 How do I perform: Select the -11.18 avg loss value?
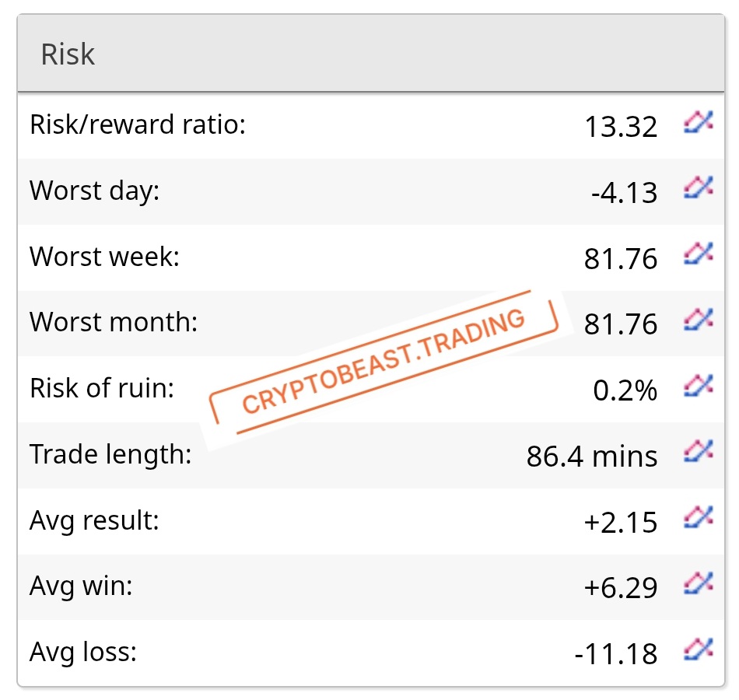click(616, 654)
